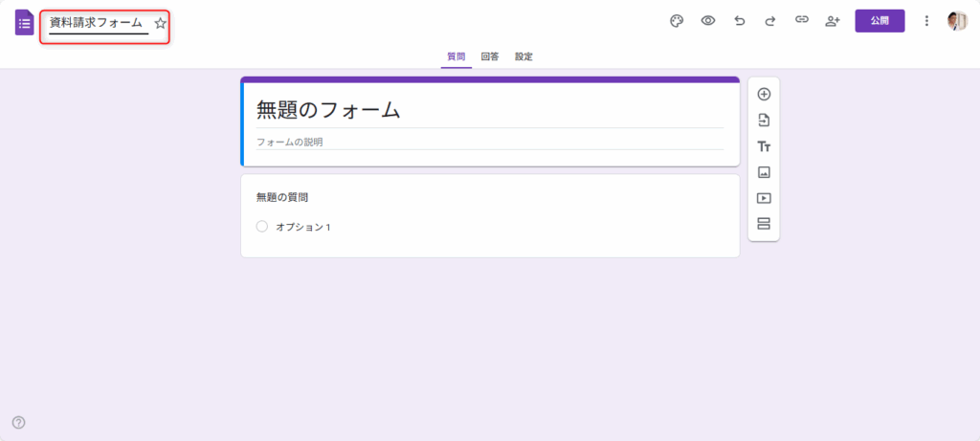Undo the last action
Viewport: 980px width, 441px height.
[x=739, y=21]
